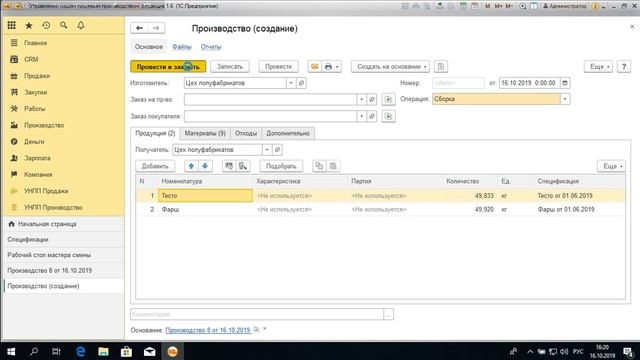The width and height of the screenshot is (640, 360).
Task: Expand the Заказ покупателя dropdown arrow
Action: click(x=361, y=116)
